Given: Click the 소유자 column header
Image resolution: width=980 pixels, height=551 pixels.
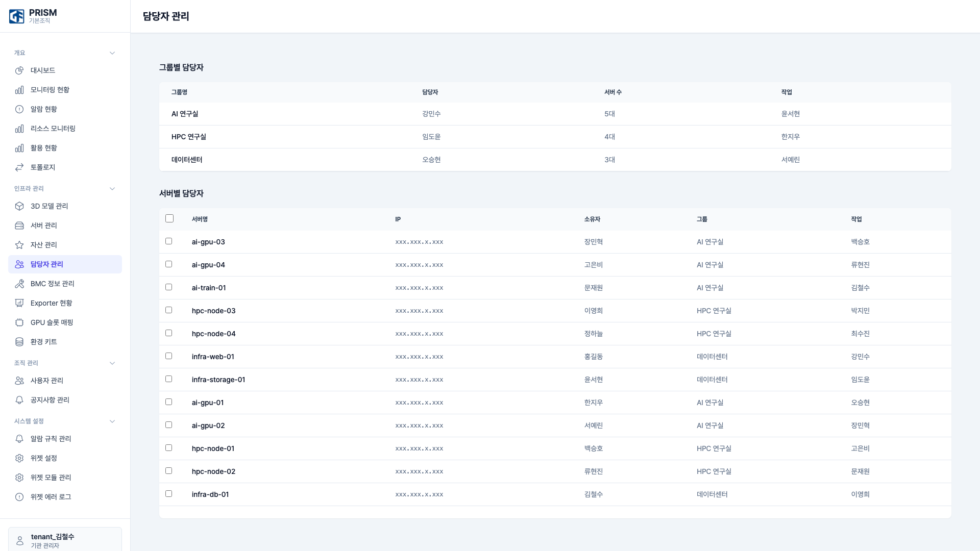Looking at the screenshot, I should 592,219.
